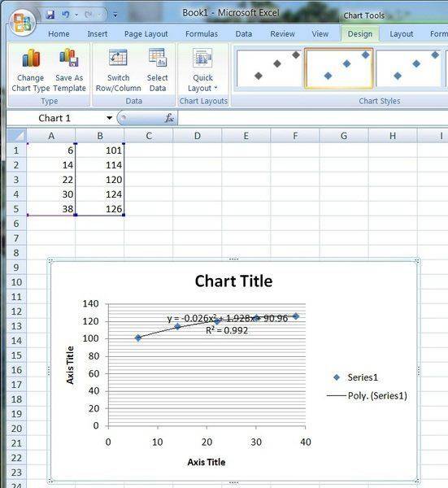The image size is (448, 488).
Task: Open the Customize Quick Access Toolbar arrow
Action: 115,15
